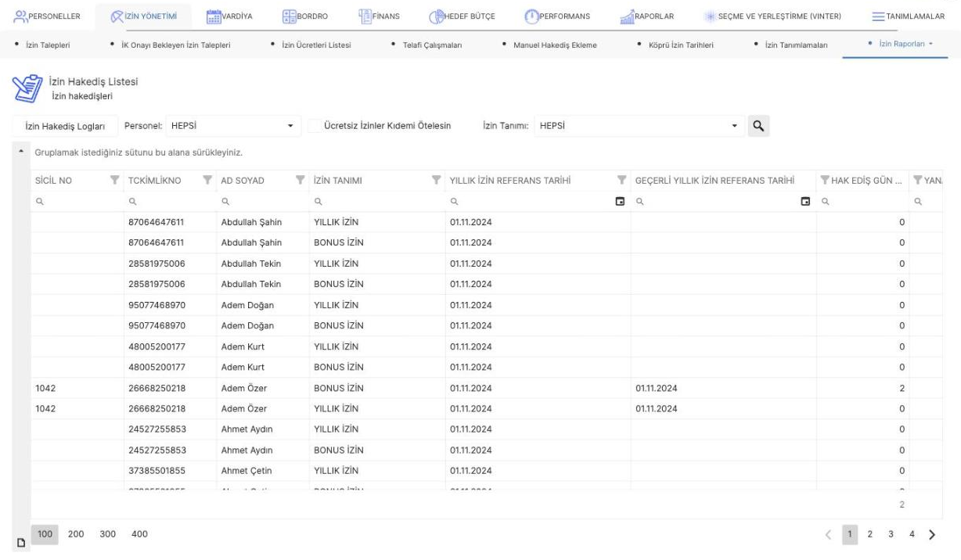This screenshot has width=961, height=560.
Task: Open filter for AD SOYAD column
Action: click(301, 181)
